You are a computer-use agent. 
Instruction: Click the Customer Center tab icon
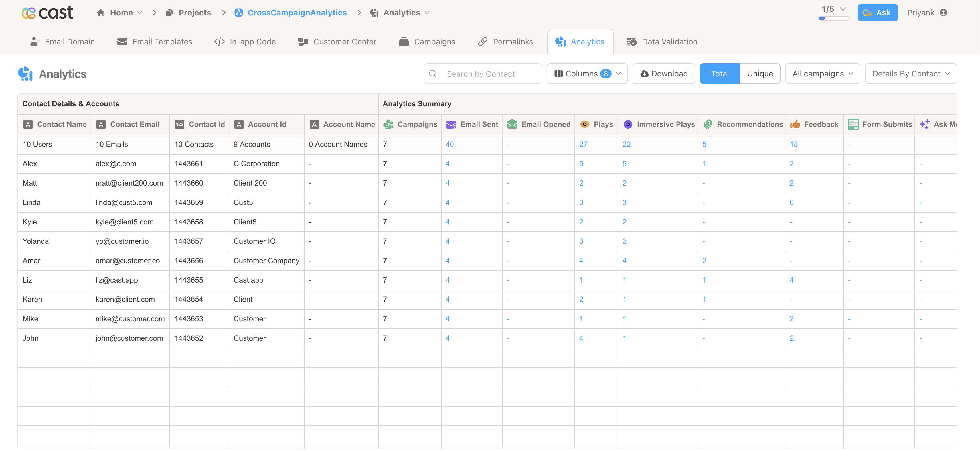303,41
